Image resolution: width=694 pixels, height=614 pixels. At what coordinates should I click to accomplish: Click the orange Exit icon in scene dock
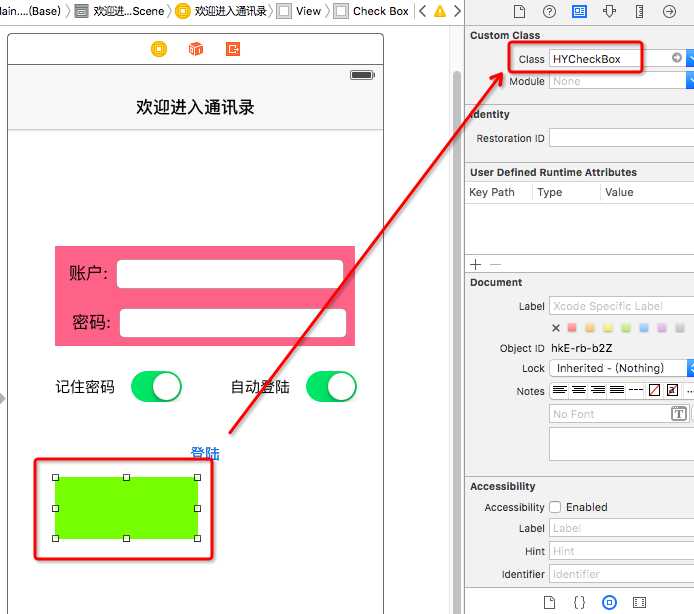(x=233, y=49)
